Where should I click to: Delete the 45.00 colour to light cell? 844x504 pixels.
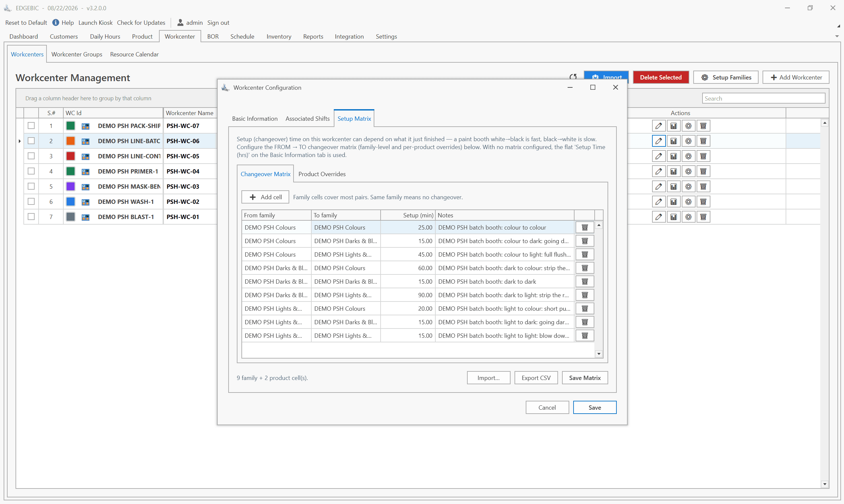585,255
